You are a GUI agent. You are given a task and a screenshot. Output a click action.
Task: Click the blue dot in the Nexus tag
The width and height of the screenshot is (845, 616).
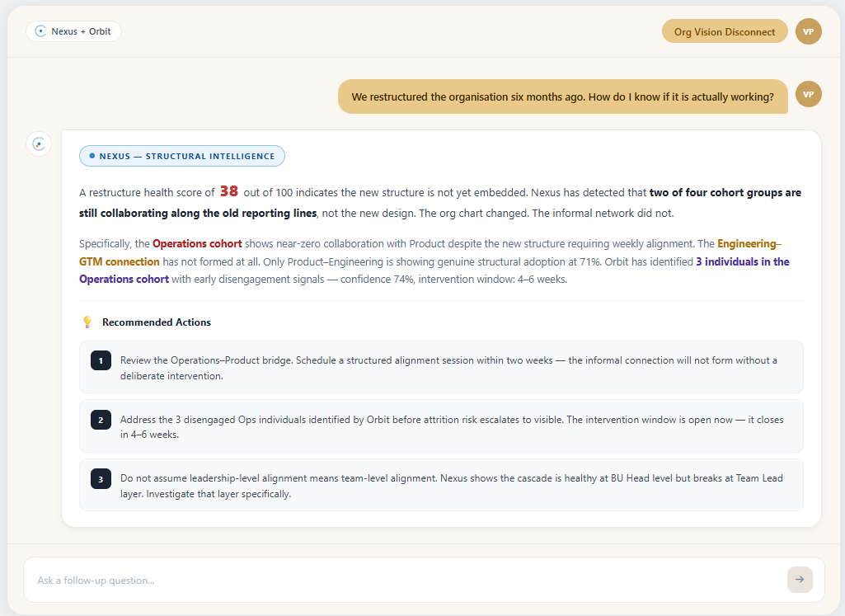tap(92, 156)
